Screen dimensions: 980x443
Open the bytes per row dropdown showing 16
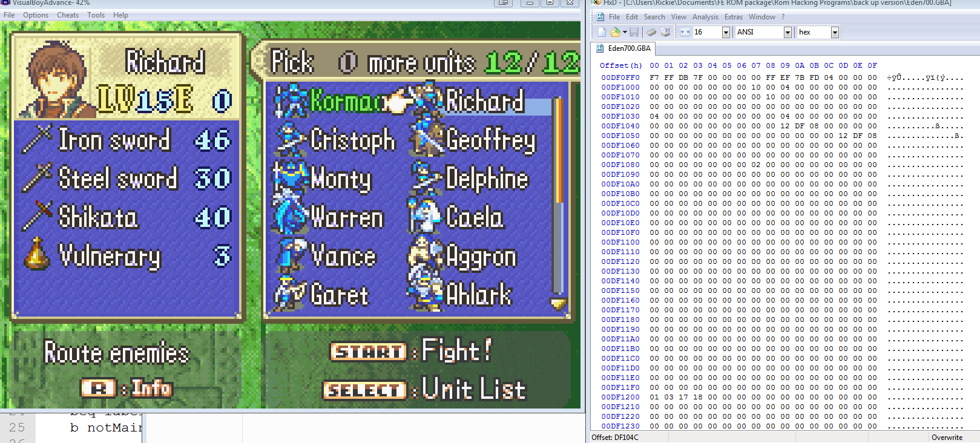(726, 32)
